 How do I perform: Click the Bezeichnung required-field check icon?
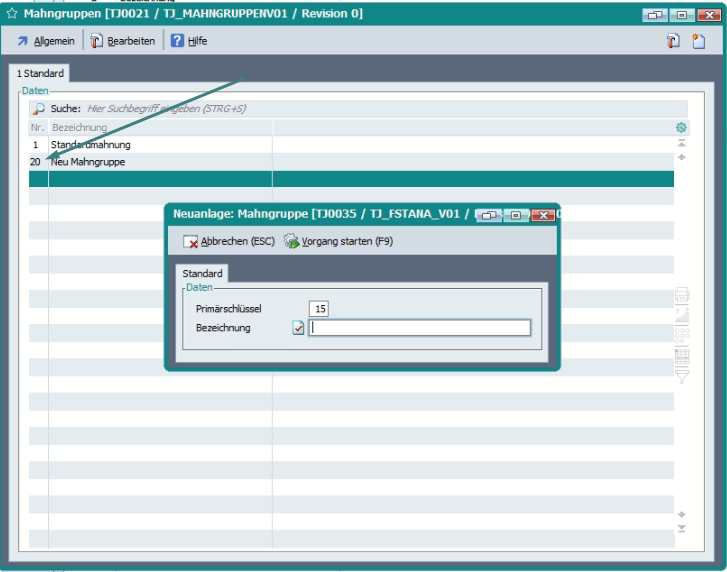tap(298, 328)
